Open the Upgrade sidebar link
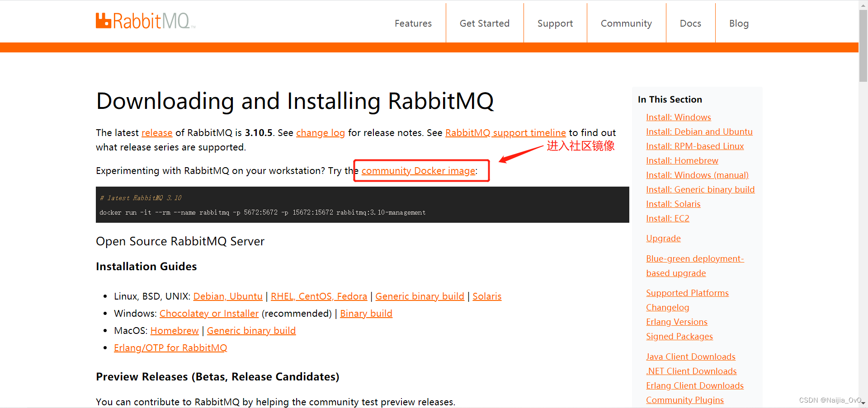The image size is (868, 408). [663, 239]
